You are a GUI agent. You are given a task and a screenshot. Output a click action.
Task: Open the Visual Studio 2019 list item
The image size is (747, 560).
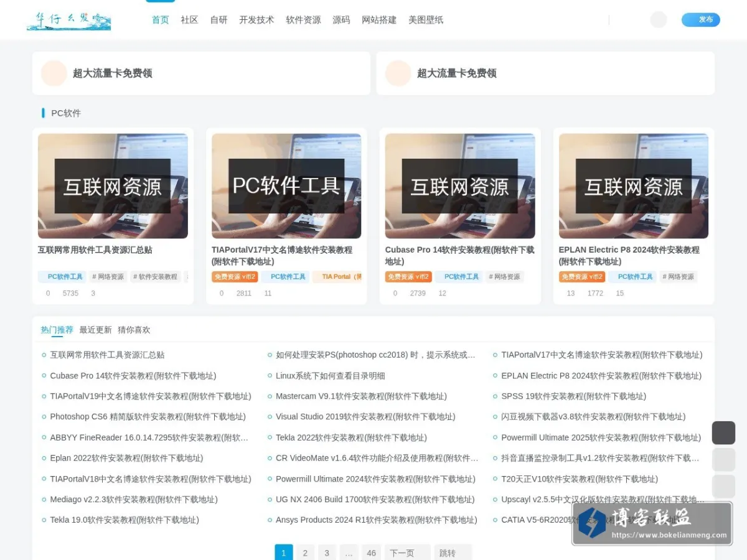click(365, 417)
